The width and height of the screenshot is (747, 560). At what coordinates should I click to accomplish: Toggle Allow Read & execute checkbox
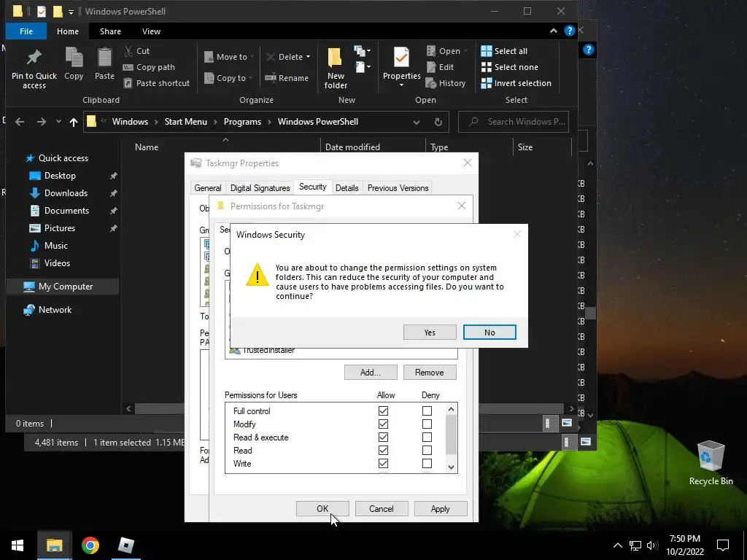point(383,437)
